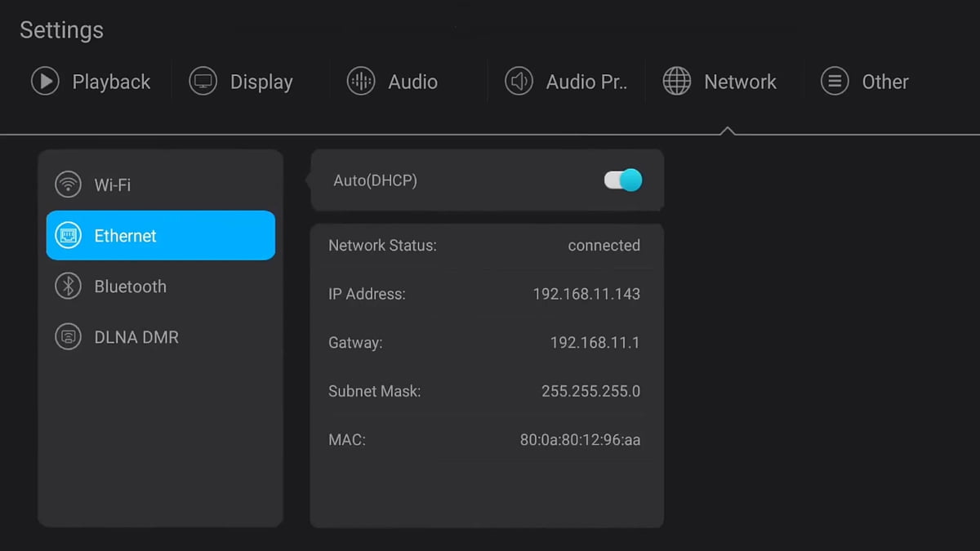This screenshot has height=551, width=980.
Task: Choose the DLNA DMR option
Action: (x=136, y=337)
